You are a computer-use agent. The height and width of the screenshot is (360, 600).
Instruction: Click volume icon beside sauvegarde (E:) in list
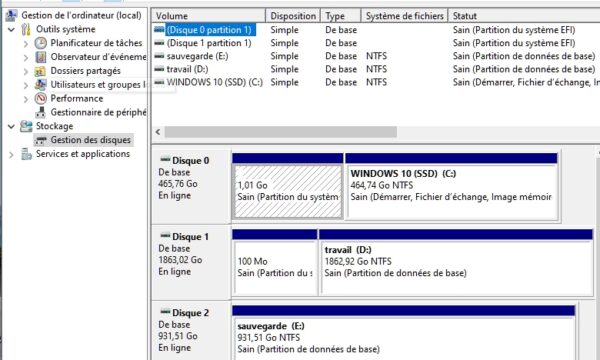(x=159, y=55)
